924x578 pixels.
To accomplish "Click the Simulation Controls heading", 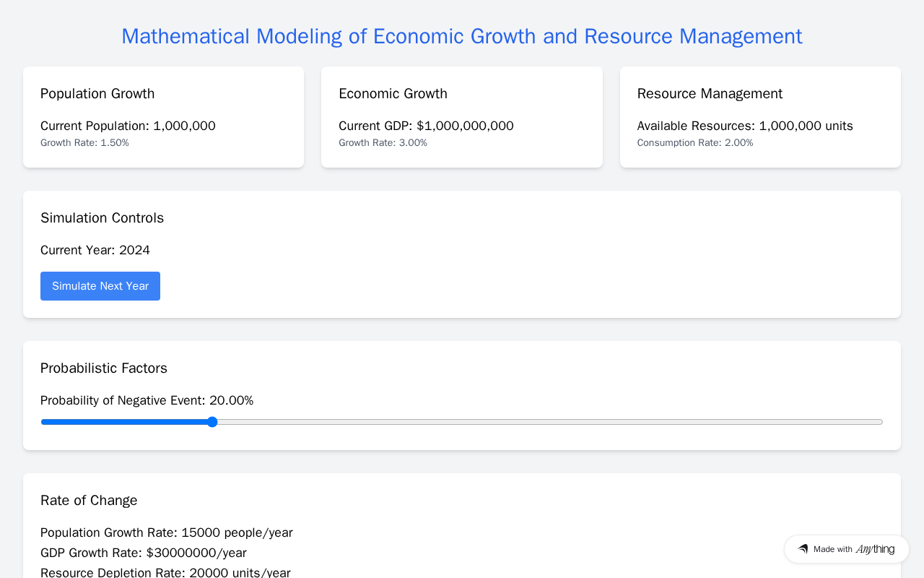I will pyautogui.click(x=102, y=218).
